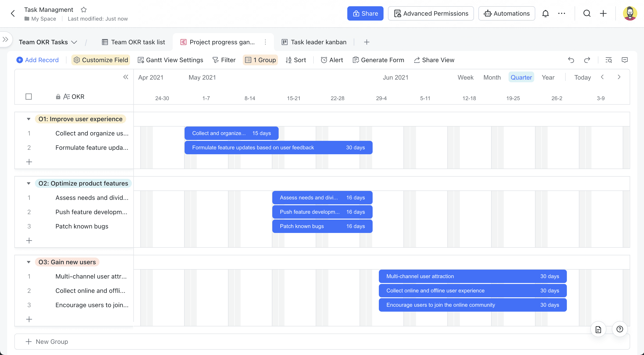Open the Team OKR task list tab
The width and height of the screenshot is (644, 355).
(134, 42)
